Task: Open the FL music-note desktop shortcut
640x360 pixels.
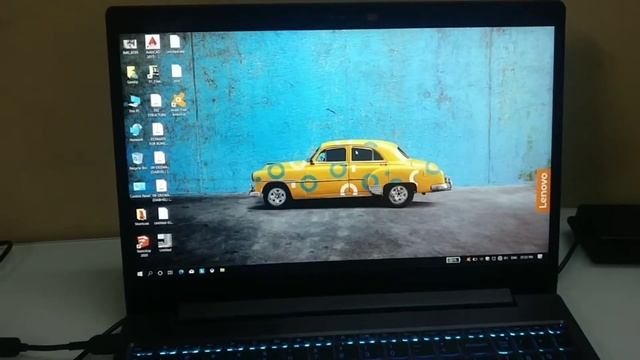Action: tap(153, 74)
